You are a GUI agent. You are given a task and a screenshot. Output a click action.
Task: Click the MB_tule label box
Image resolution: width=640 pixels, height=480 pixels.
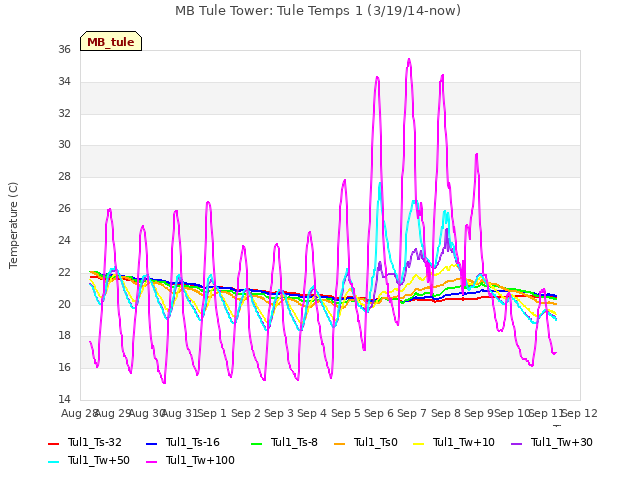tap(111, 41)
